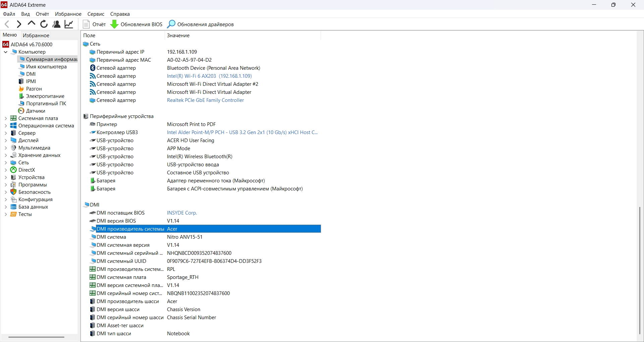Click the Отчёт report toolbar button
Screen dimensions: 644x342
[94, 24]
